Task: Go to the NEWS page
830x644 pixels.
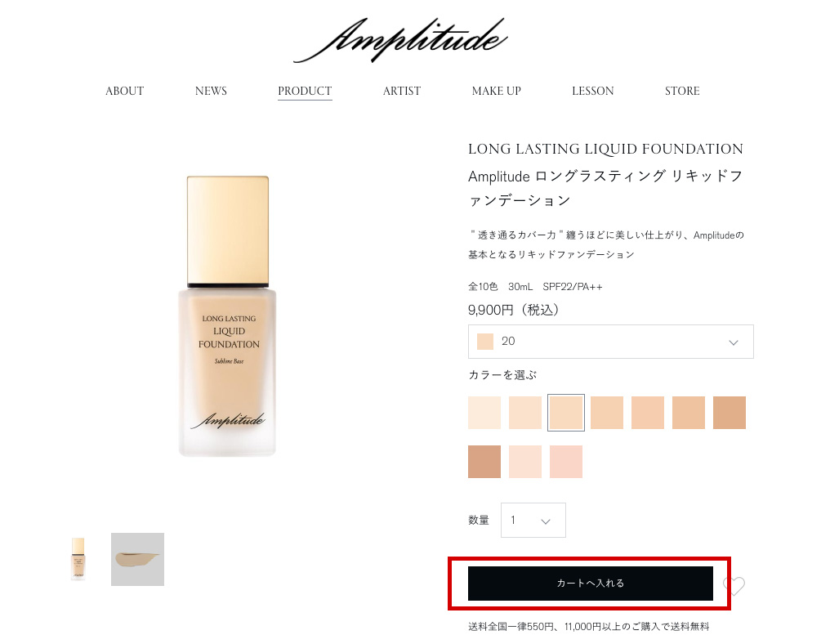Action: pyautogui.click(x=211, y=91)
